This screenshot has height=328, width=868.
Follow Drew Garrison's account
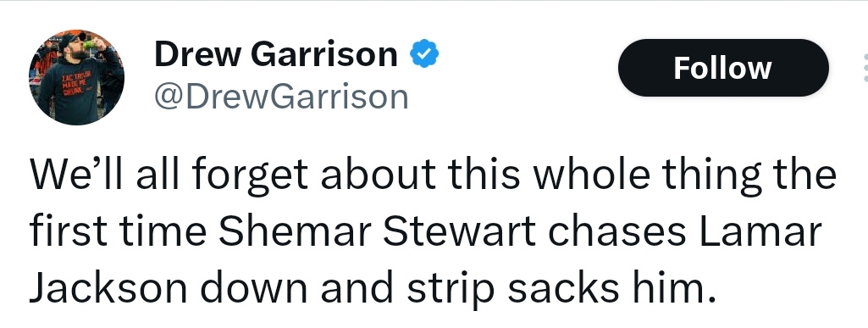click(x=723, y=68)
